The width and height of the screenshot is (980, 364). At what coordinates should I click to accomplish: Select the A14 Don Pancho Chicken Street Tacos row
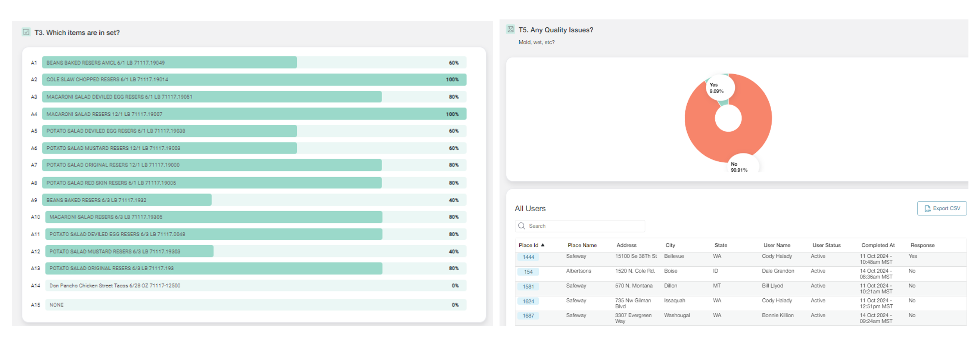point(255,286)
